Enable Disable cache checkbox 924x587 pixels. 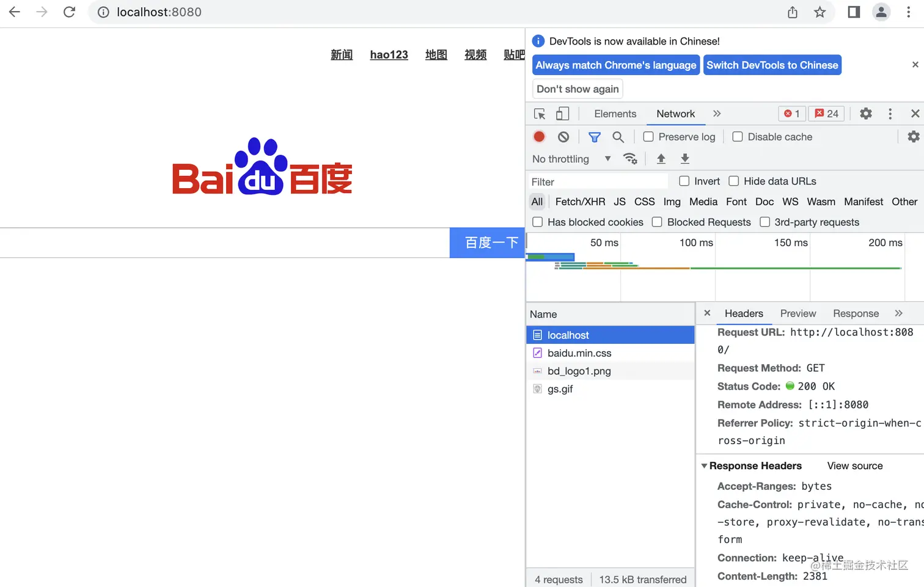pos(738,137)
